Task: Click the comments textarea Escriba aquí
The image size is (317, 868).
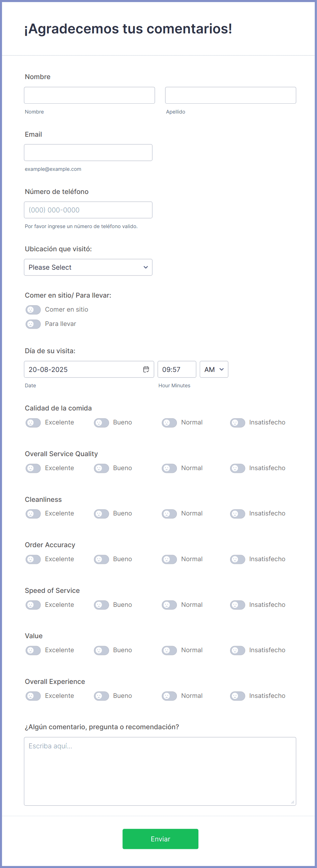Action: pyautogui.click(x=160, y=771)
